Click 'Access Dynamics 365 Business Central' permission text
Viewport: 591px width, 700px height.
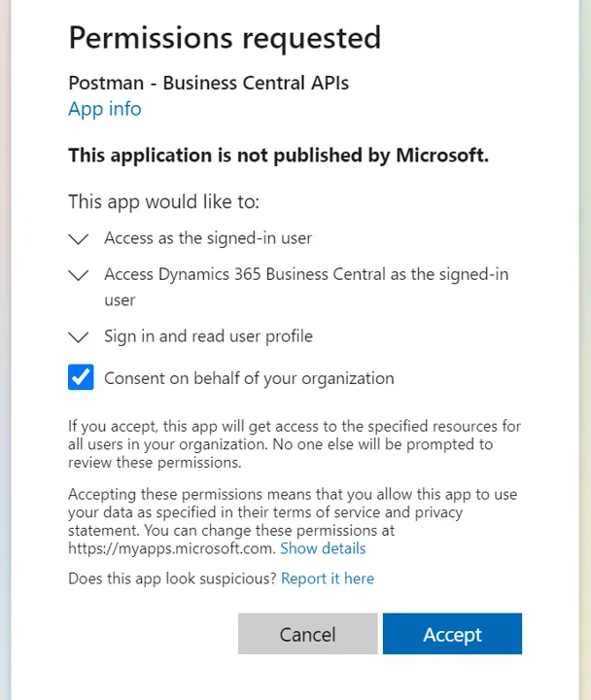pos(306,287)
